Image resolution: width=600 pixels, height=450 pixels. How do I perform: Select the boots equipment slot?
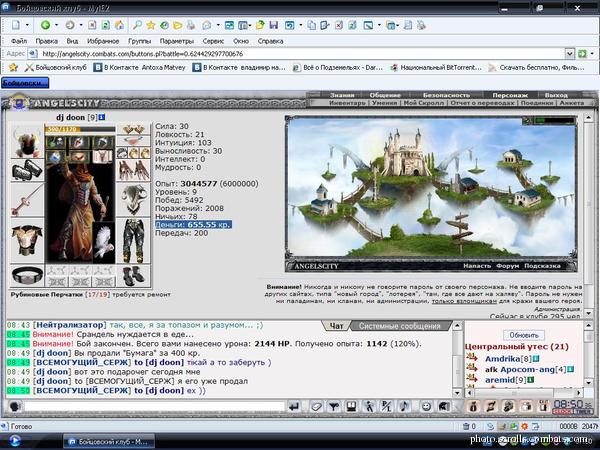coord(133,276)
